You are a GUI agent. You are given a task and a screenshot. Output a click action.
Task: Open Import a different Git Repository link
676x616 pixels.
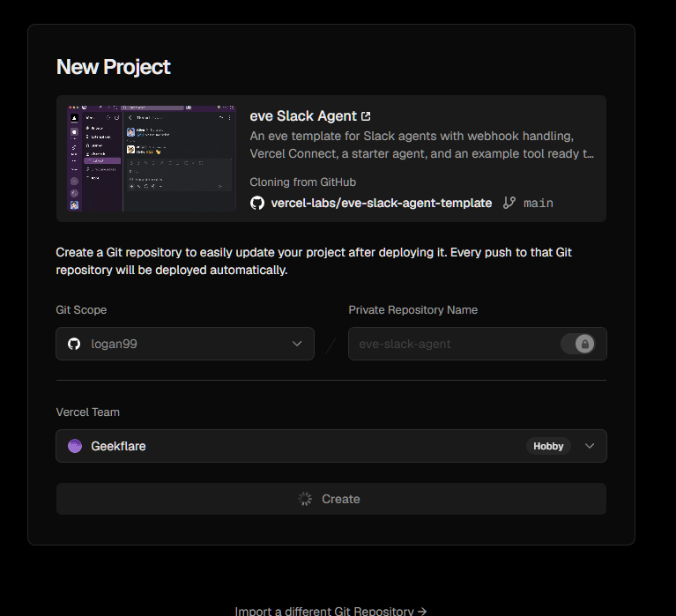tap(331, 611)
